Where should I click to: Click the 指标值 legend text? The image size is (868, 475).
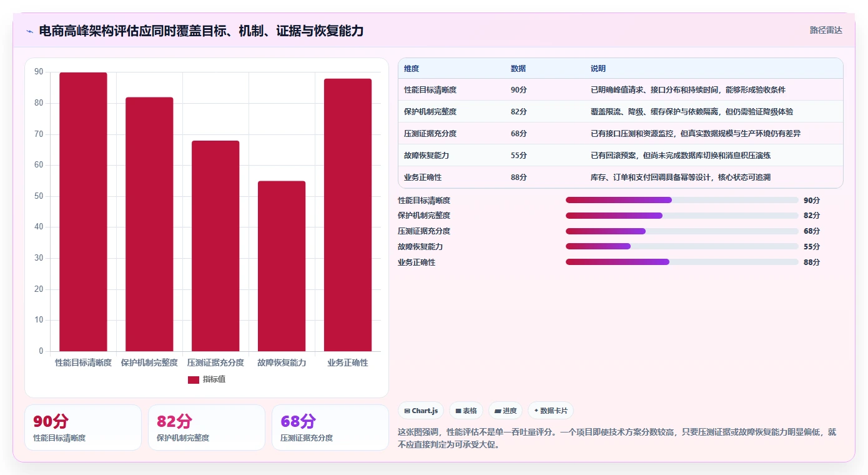coord(214,379)
